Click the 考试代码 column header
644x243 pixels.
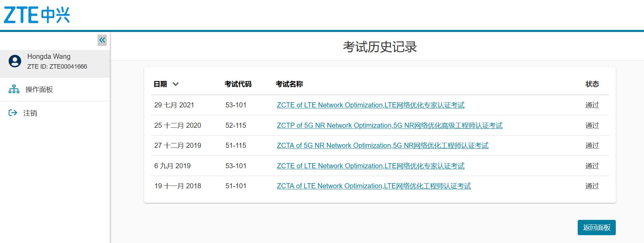(x=238, y=84)
